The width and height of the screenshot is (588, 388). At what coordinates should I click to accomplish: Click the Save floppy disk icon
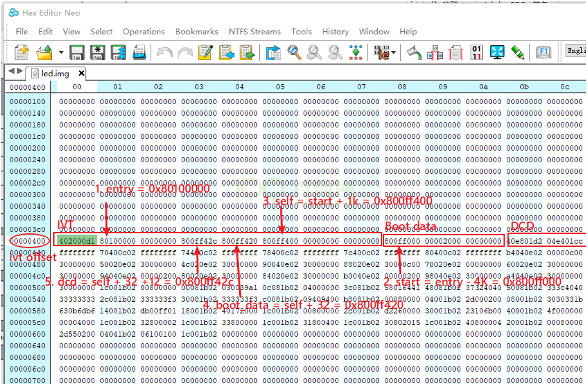(x=77, y=52)
